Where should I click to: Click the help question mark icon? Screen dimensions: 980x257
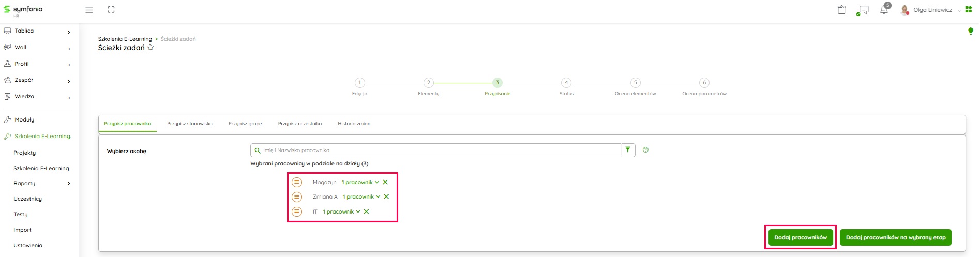click(x=645, y=150)
